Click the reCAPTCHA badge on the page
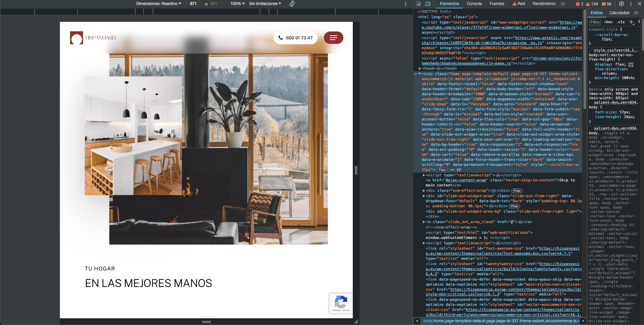Image resolution: width=644 pixels, height=325 pixels. click(341, 303)
